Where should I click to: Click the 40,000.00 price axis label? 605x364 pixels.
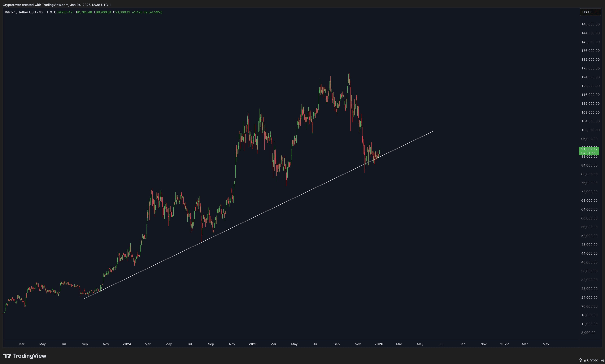pos(589,262)
